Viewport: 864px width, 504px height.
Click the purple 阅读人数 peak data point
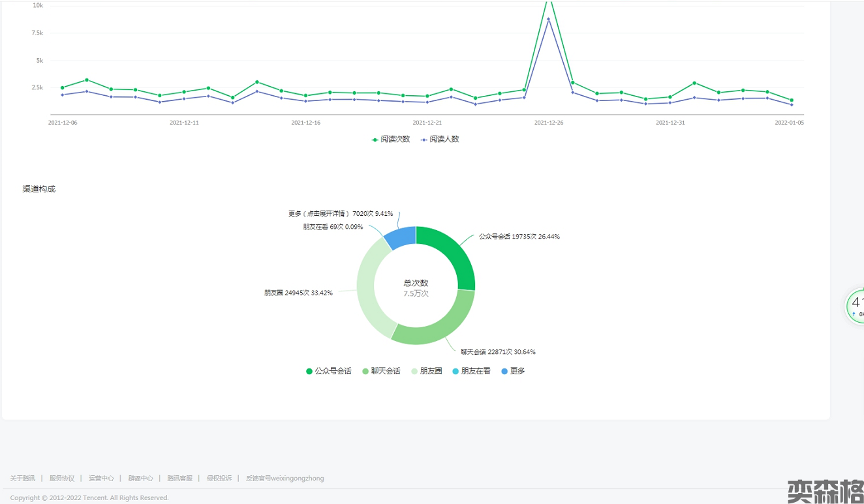548,19
